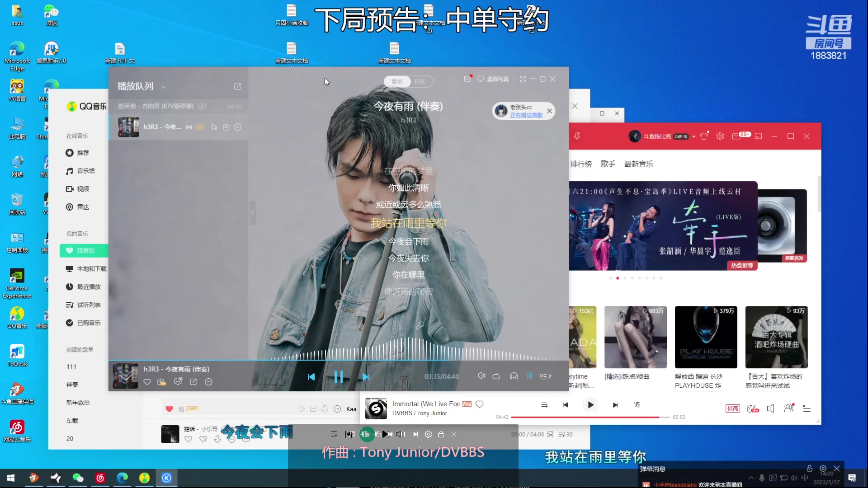Switch to 排行榜 tab in NetEase
This screenshot has width=868, height=488.
tap(580, 164)
